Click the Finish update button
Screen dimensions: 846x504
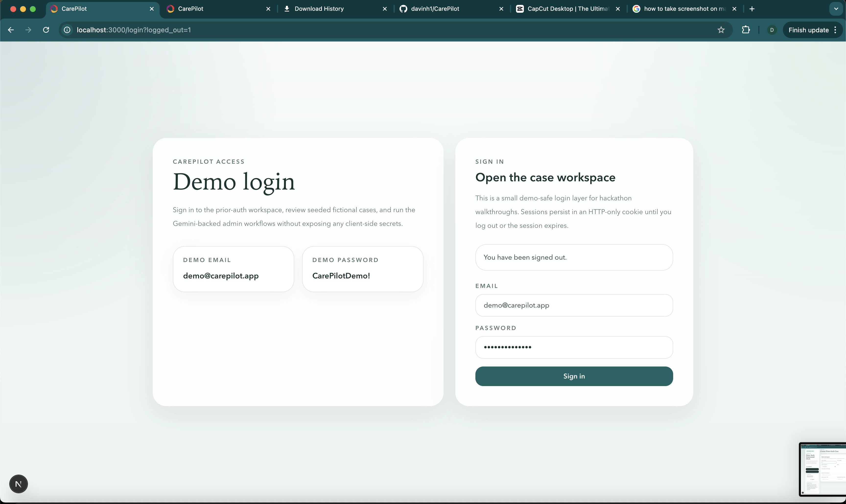click(x=808, y=30)
